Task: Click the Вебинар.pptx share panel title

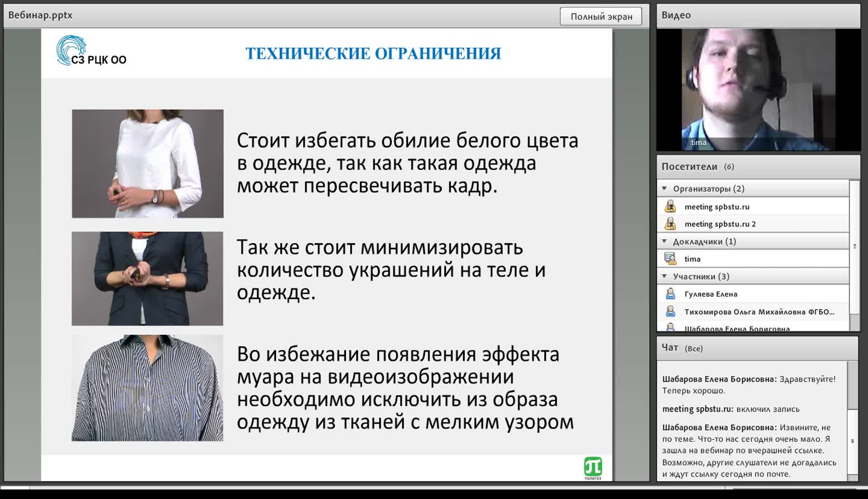Action: [x=40, y=15]
